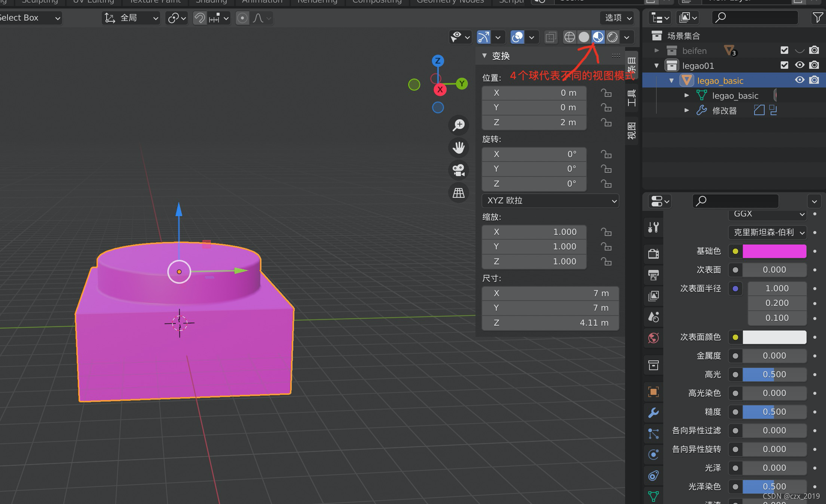Open the modifier wrench properties tab
The height and width of the screenshot is (504, 826).
[x=654, y=413]
